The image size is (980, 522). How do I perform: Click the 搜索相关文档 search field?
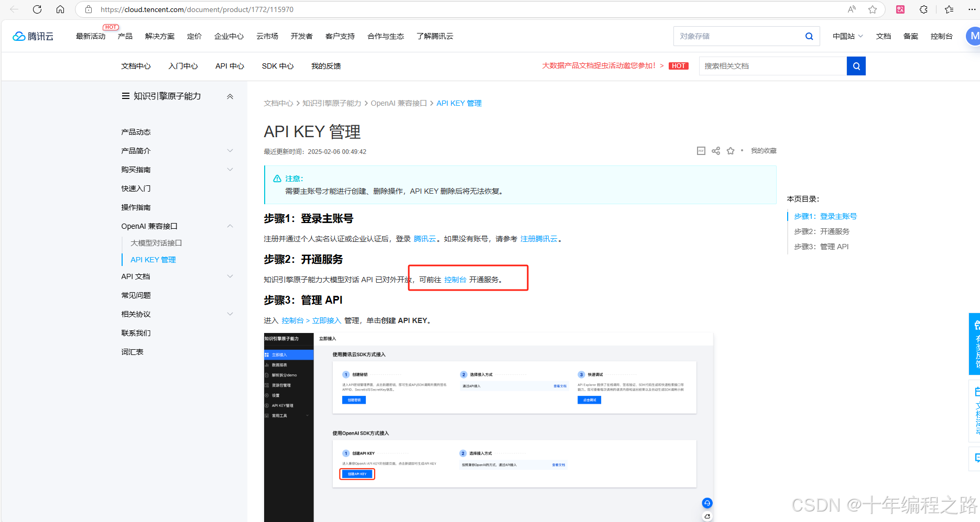[x=773, y=66]
